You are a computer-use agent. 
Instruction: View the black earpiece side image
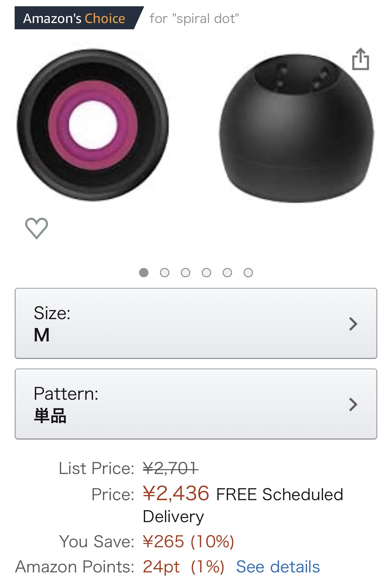pos(296,128)
